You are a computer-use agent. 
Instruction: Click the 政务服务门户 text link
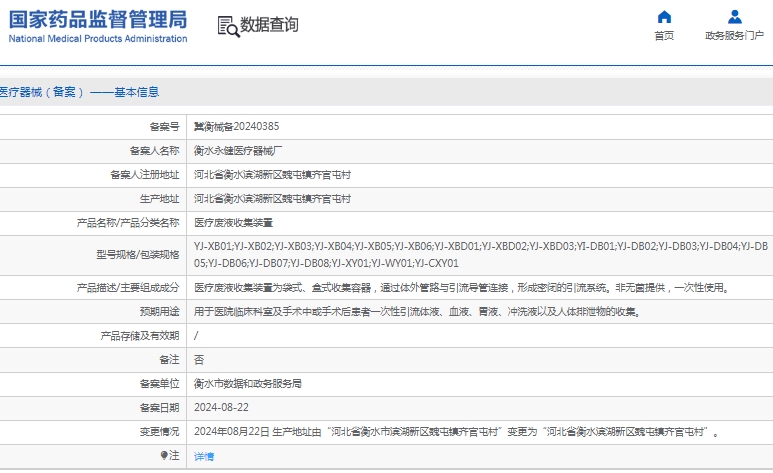(x=735, y=36)
